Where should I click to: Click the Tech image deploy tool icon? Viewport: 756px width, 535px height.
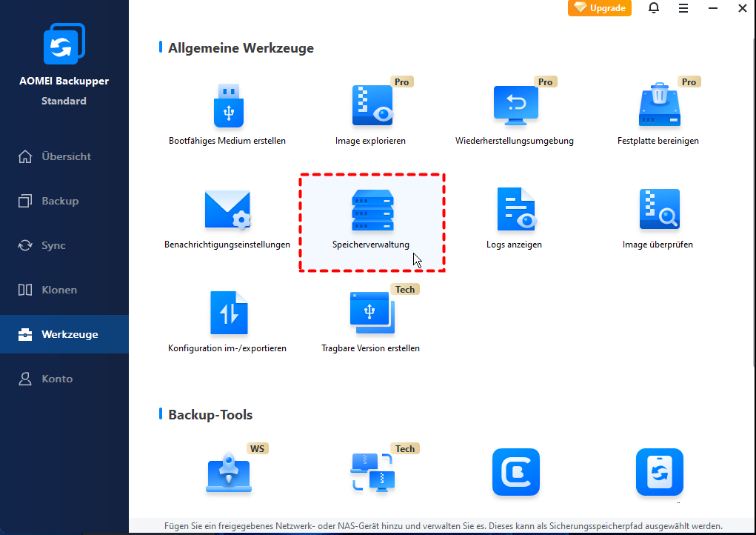pyautogui.click(x=372, y=472)
